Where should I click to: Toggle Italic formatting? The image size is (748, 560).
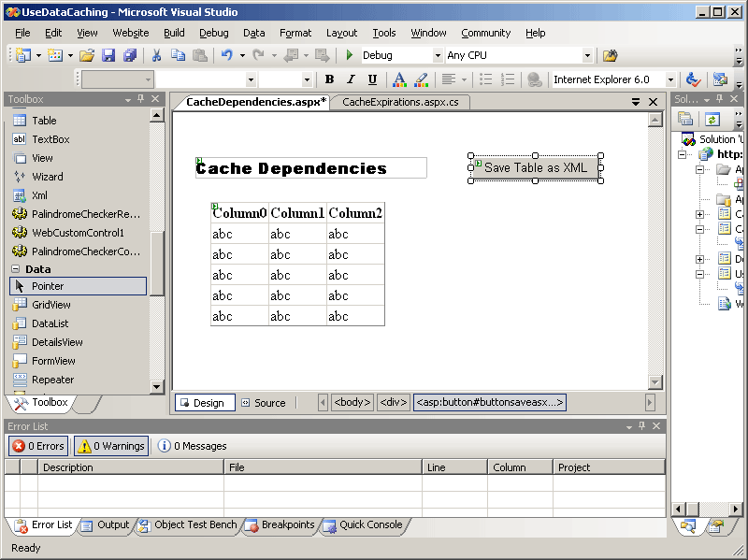[351, 79]
